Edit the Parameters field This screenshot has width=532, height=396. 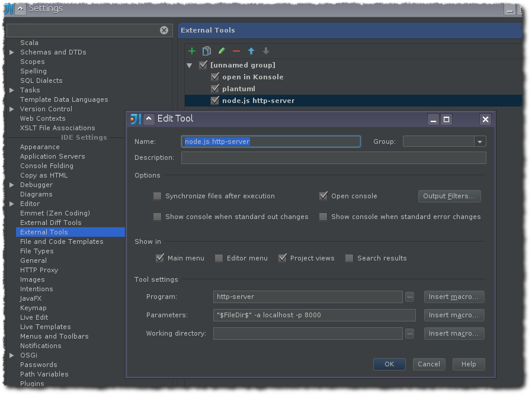(314, 315)
